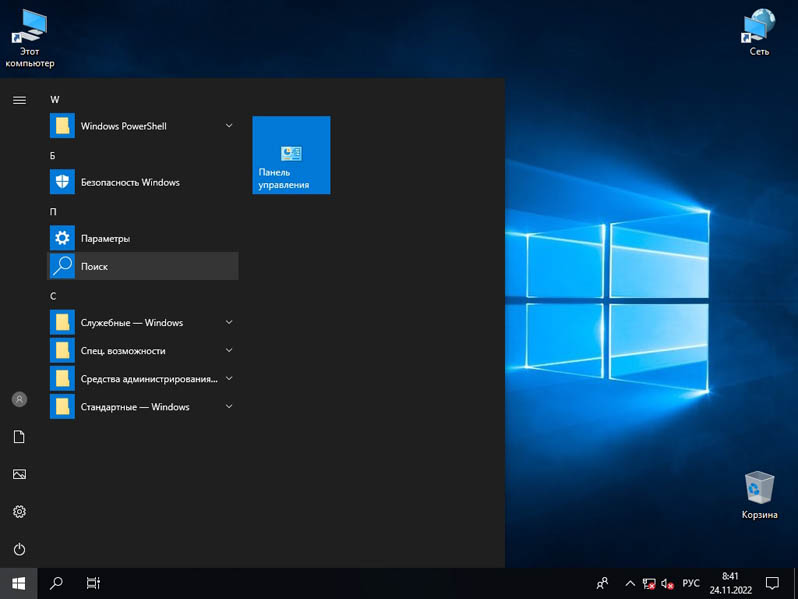Click the П letter header in app list

click(53, 212)
